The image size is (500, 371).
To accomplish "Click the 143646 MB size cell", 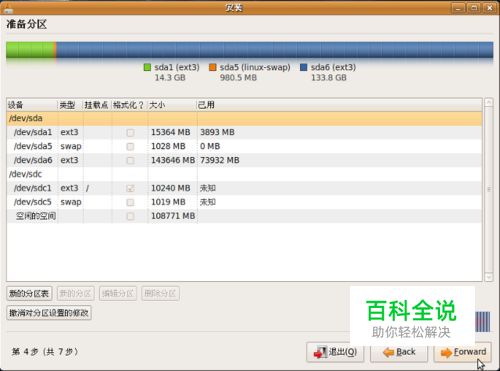I will coord(173,160).
